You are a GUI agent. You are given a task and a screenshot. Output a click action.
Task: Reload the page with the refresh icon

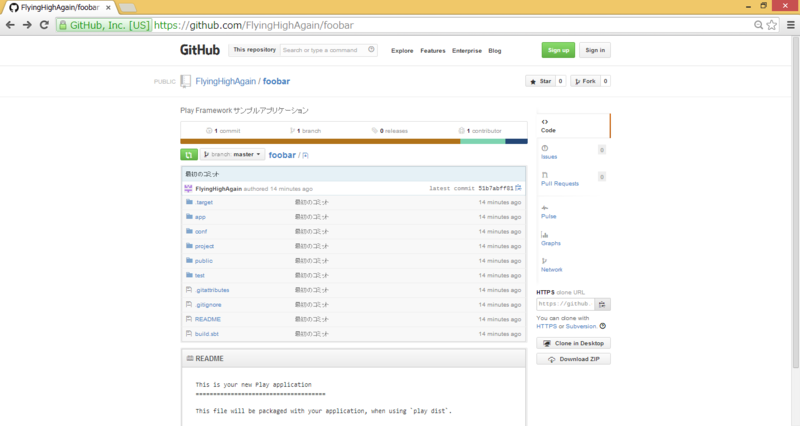click(x=44, y=25)
